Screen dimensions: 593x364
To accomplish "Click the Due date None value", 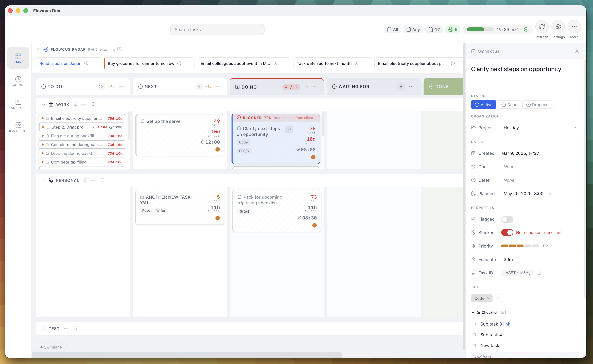I will [509, 167].
